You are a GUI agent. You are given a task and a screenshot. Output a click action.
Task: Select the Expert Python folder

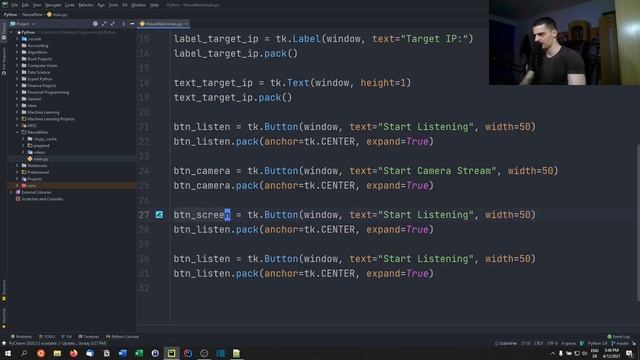(x=37, y=79)
